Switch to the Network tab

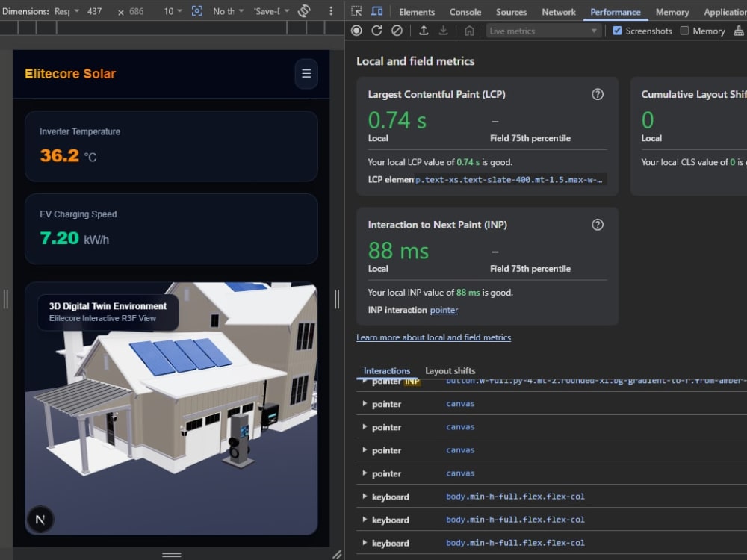click(559, 12)
